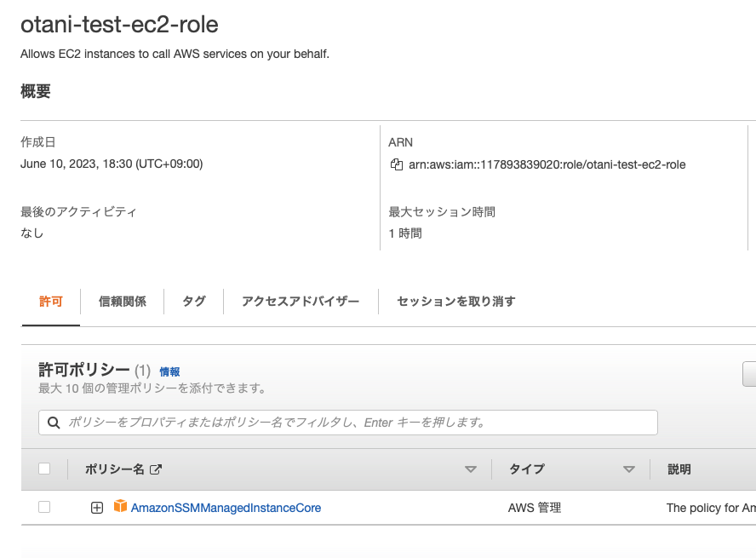Toggle the select-all policies checkbox in the header

pyautogui.click(x=44, y=469)
